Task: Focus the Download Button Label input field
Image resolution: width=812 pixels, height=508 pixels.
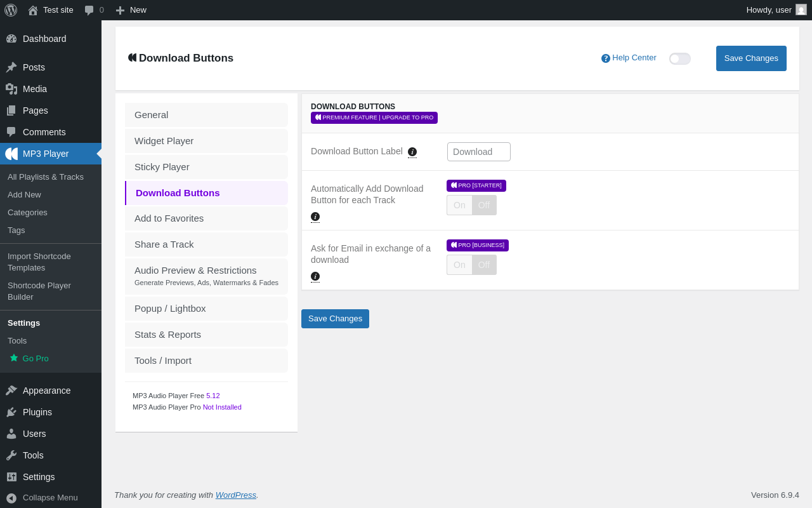Action: pos(479,152)
